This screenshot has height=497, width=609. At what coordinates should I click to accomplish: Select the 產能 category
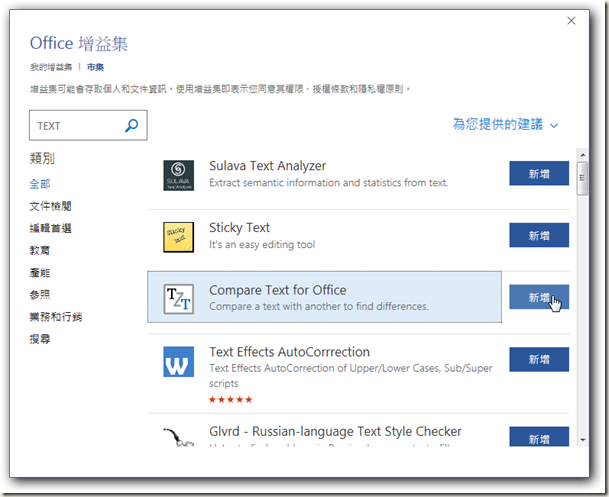40,273
